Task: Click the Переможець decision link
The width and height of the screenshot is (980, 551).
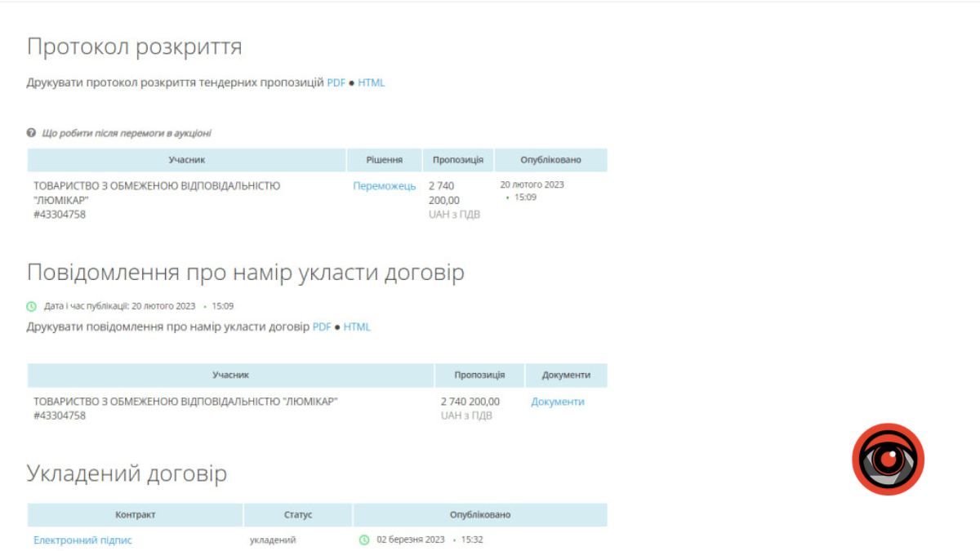Action: [385, 184]
